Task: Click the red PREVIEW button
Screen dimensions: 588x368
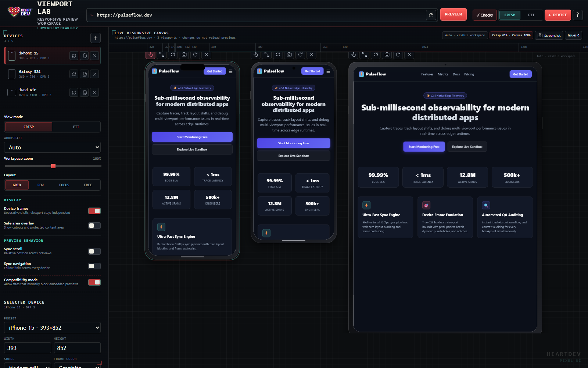Action: coord(453,14)
